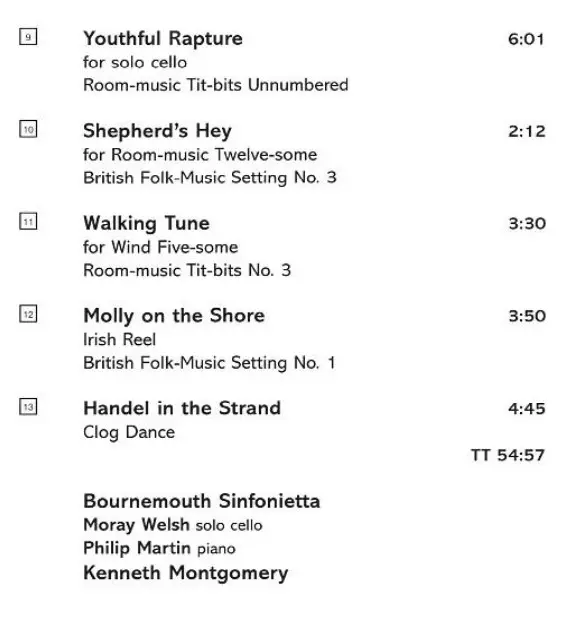This screenshot has height=630, width=566.
Task: Click the 3:30 track duration
Action: click(527, 223)
